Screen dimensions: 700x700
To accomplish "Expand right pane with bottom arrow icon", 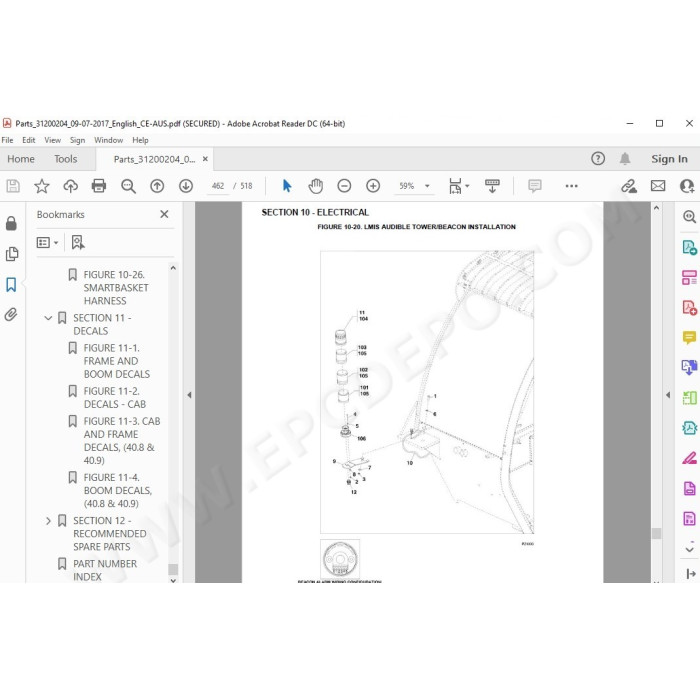I will (x=691, y=574).
